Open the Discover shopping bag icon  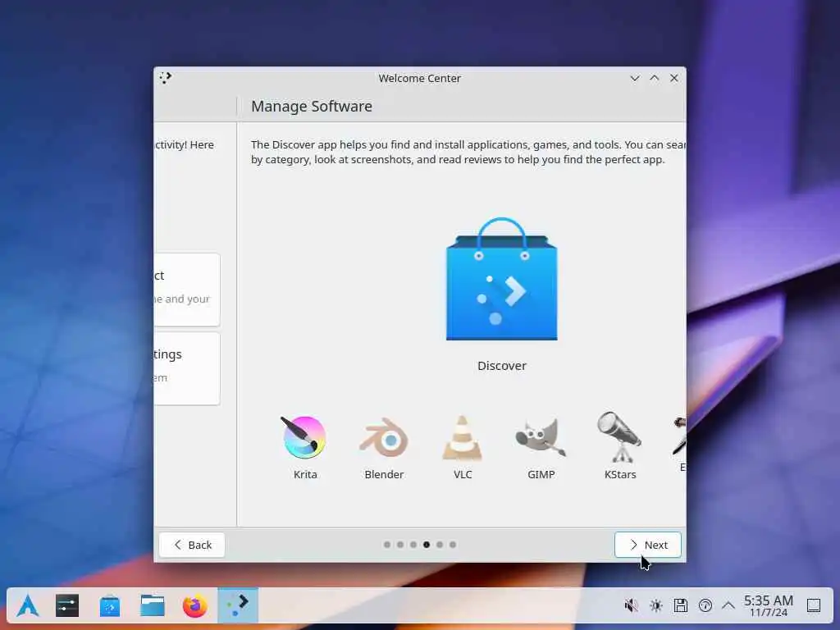[x=501, y=279]
